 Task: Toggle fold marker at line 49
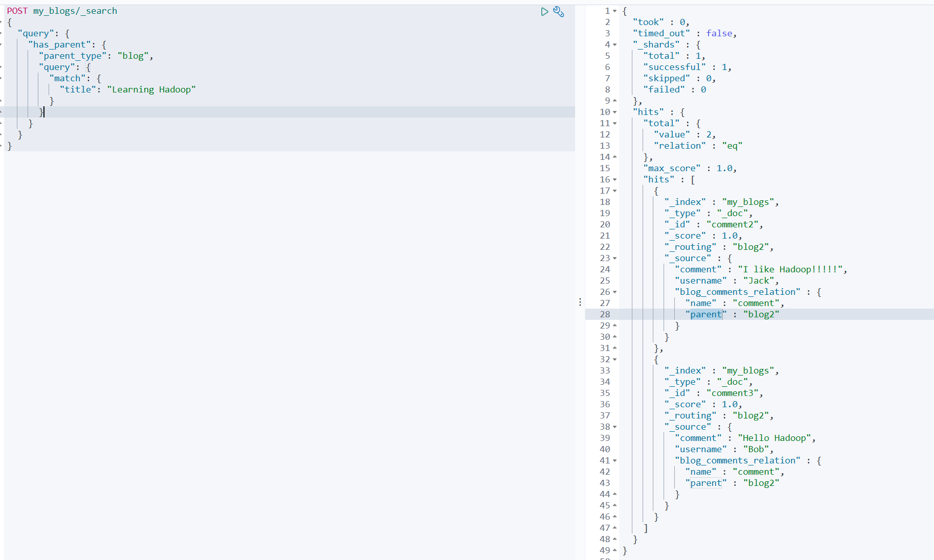coord(615,550)
